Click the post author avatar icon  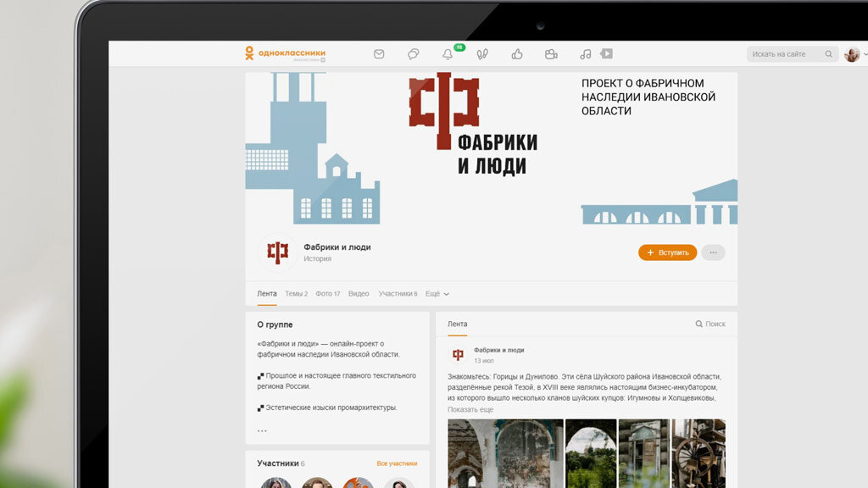(458, 355)
